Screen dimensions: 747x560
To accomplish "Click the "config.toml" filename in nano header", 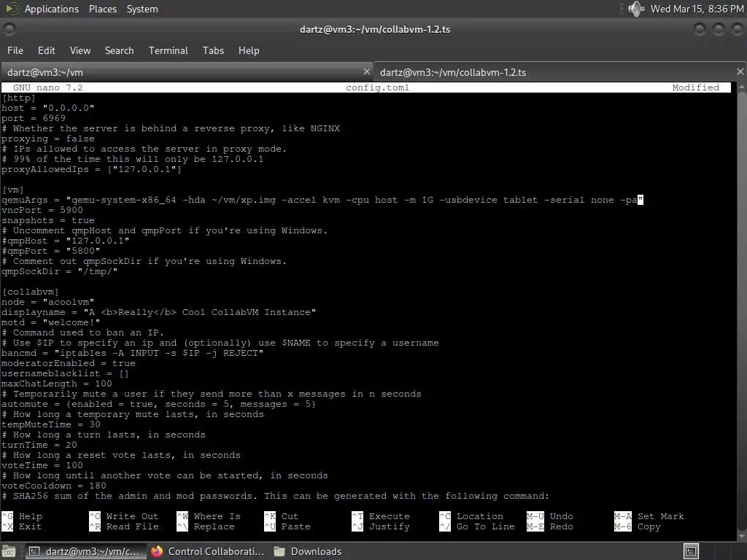I will tap(377, 87).
